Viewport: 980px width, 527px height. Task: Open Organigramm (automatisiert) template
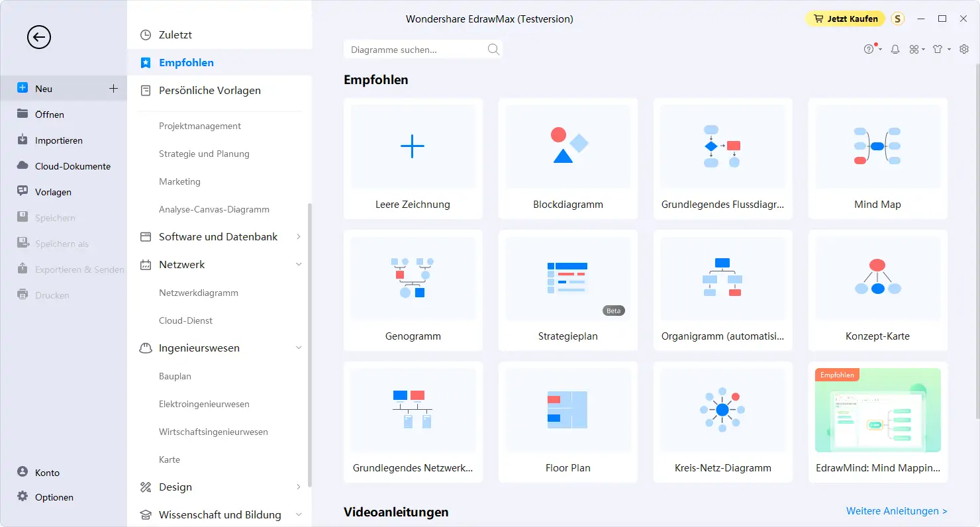pos(723,291)
